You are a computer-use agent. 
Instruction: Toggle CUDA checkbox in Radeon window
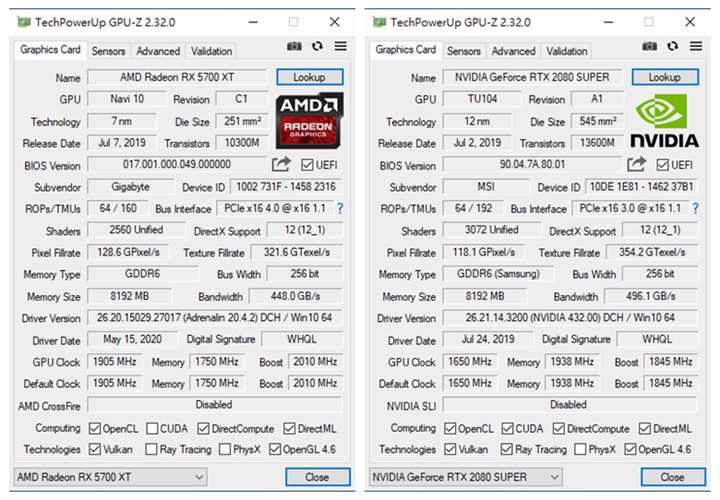pyautogui.click(x=152, y=429)
